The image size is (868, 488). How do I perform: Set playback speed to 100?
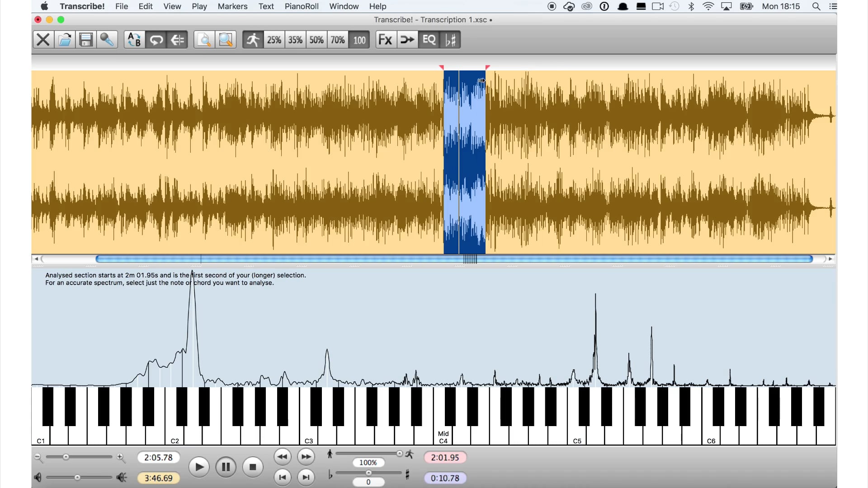click(359, 40)
